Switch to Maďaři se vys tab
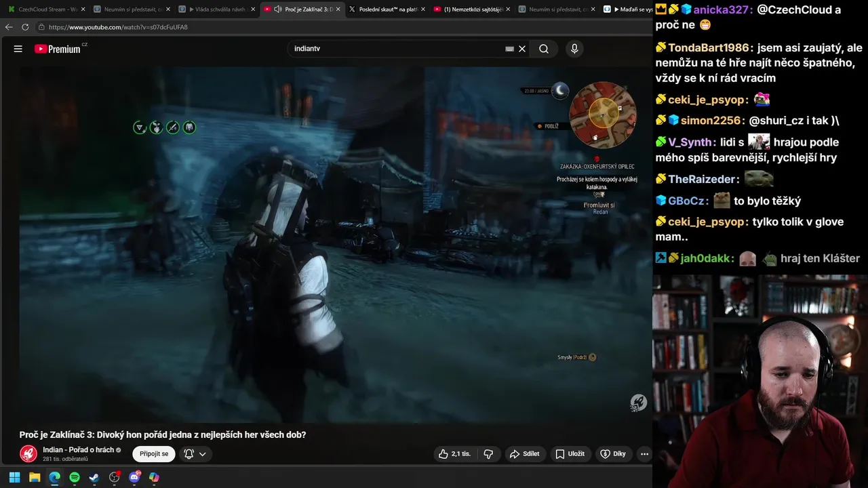This screenshot has height=488, width=868. point(627,9)
